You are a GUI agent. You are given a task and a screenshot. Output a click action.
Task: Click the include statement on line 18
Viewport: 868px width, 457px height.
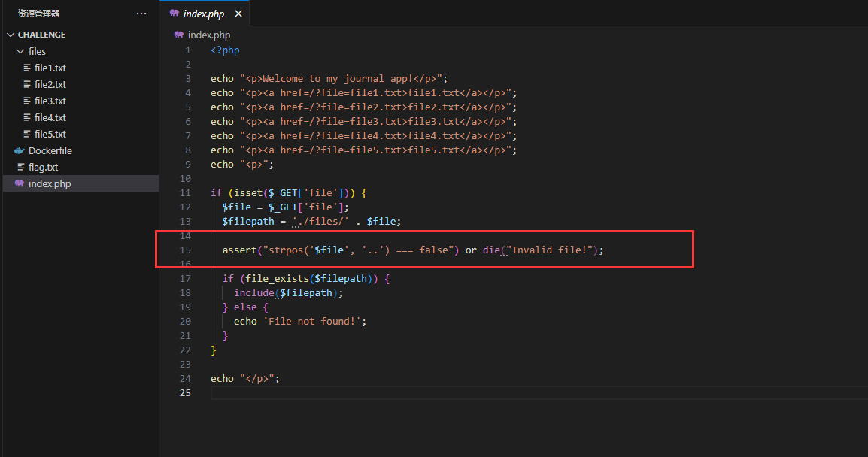point(253,292)
